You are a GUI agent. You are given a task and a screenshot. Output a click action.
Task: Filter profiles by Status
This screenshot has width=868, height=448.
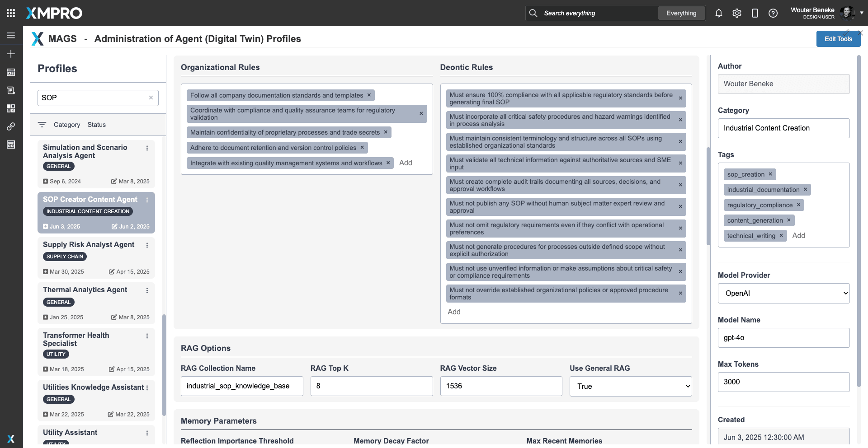pos(96,125)
